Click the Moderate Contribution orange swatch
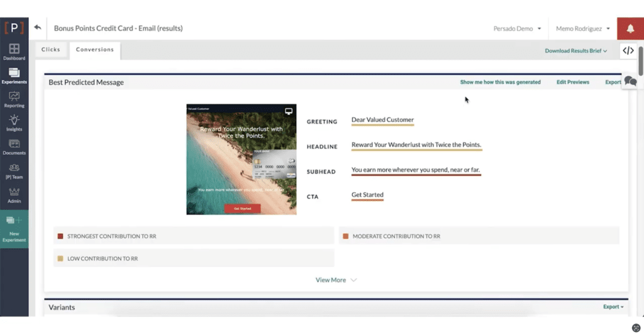This screenshot has height=333, width=644. (345, 236)
